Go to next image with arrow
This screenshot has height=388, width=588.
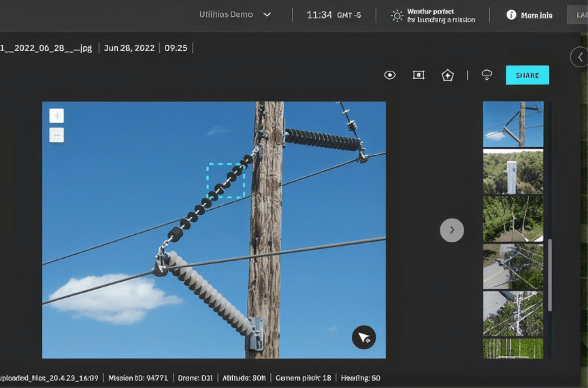click(452, 230)
